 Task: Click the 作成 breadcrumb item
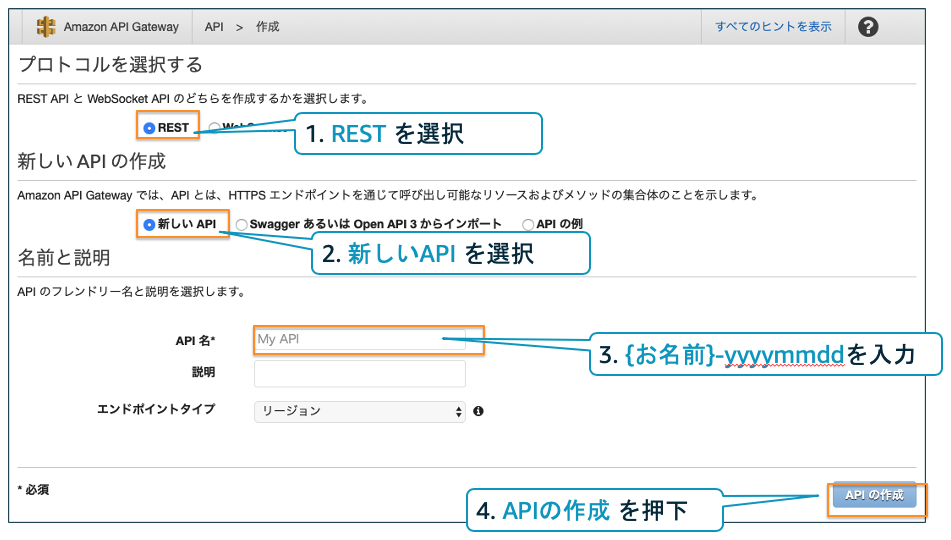(267, 27)
